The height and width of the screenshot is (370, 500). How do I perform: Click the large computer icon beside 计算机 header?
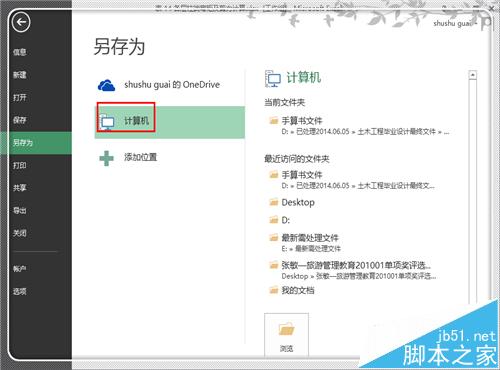pos(273,79)
